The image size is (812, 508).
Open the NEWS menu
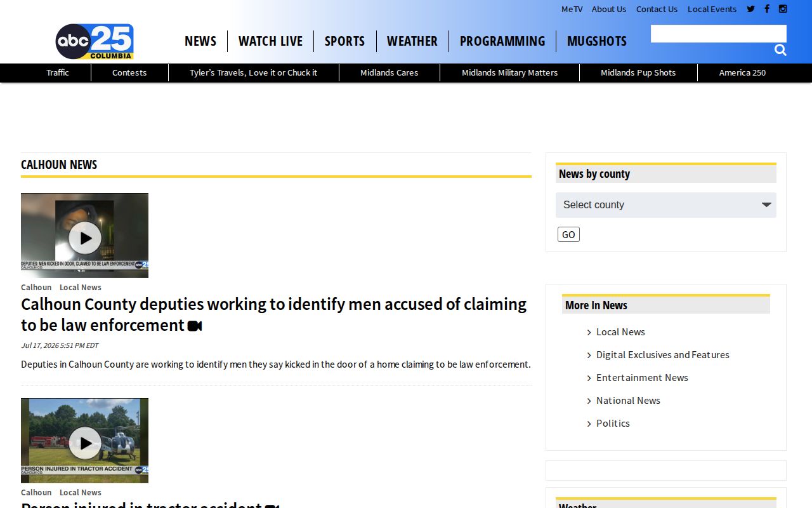[x=200, y=41]
